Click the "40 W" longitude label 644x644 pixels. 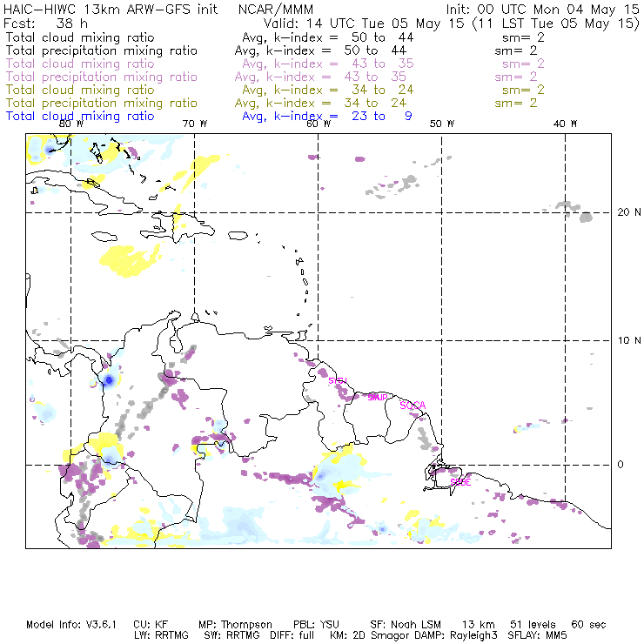pyautogui.click(x=565, y=124)
